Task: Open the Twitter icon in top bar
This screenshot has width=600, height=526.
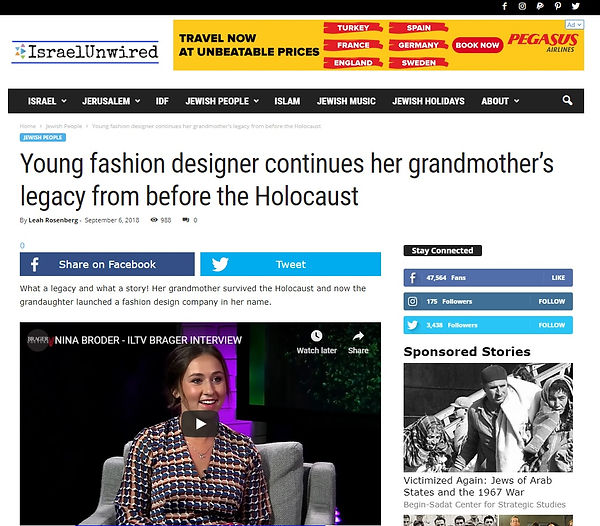Action: tap(576, 6)
